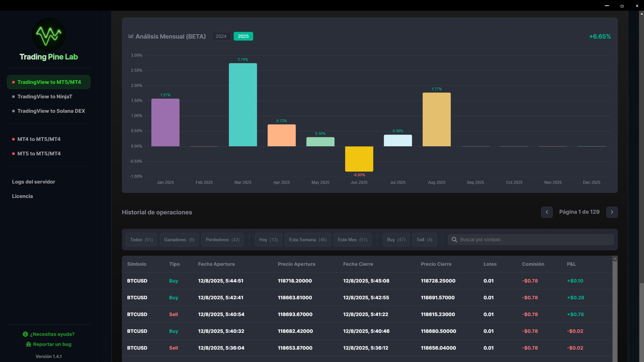Screen dimensions: 644x362
Task: Maximize the application window
Action: 622,6
